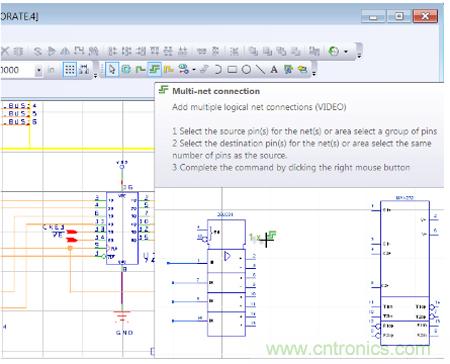Select the line drawing tool
This screenshot has height=364, width=450.
pyautogui.click(x=260, y=70)
